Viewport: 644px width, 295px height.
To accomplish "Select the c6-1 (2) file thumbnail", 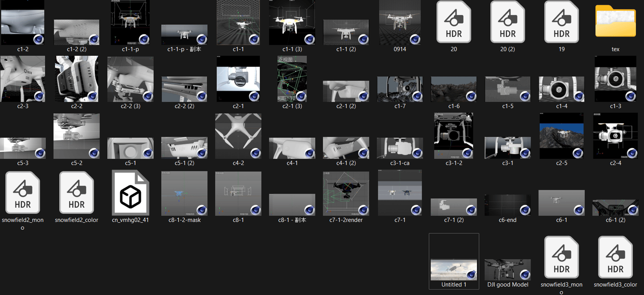I will pos(615,207).
